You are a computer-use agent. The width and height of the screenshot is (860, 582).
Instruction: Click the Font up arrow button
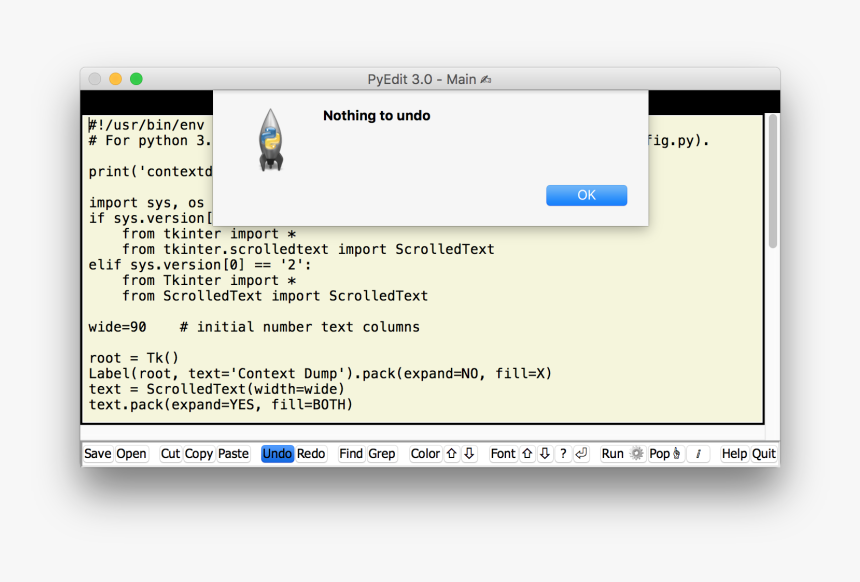pos(527,454)
